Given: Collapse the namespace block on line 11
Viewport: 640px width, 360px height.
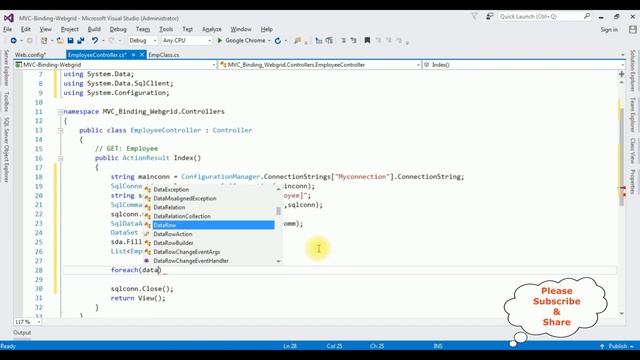Looking at the screenshot, I should [60, 111].
